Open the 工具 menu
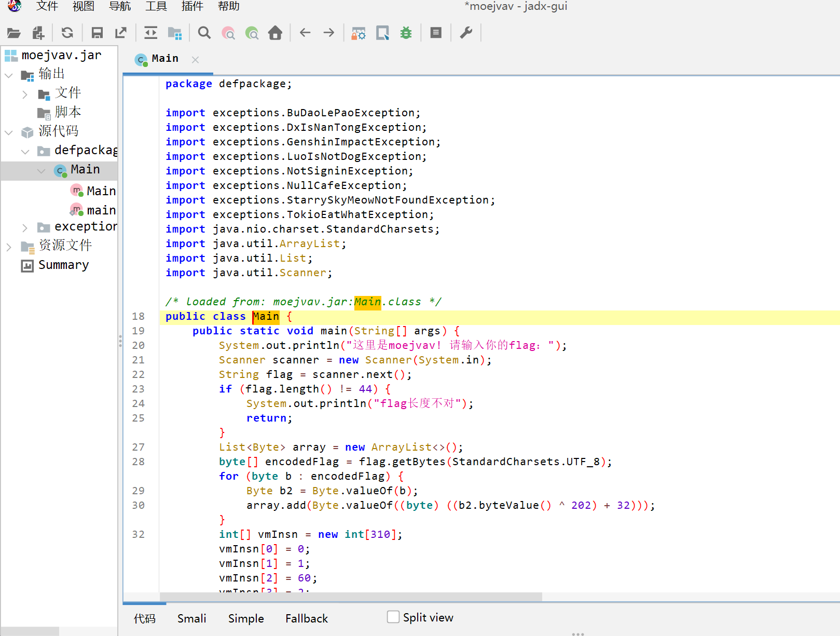Image resolution: width=840 pixels, height=636 pixels. (156, 6)
